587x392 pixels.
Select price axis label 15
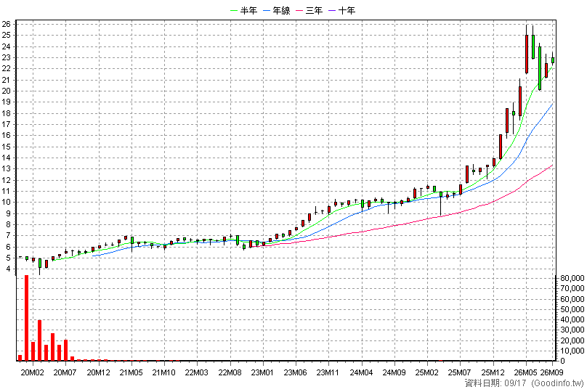click(x=7, y=147)
